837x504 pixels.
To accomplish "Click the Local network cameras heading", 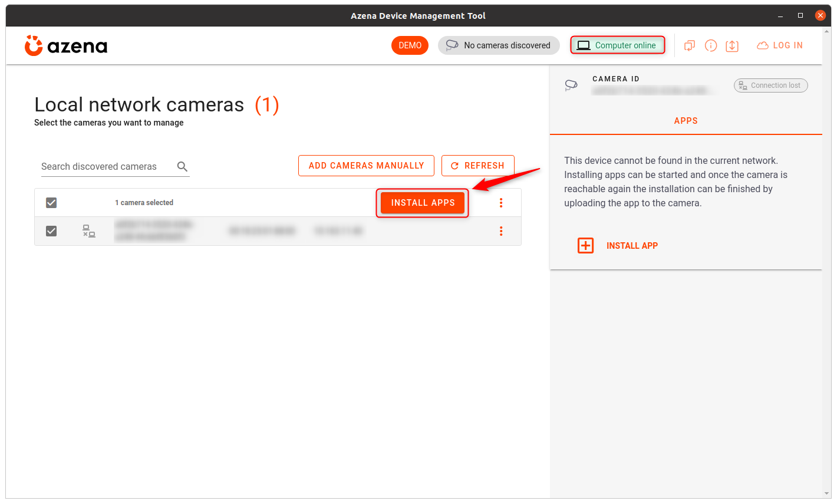I will pyautogui.click(x=139, y=105).
